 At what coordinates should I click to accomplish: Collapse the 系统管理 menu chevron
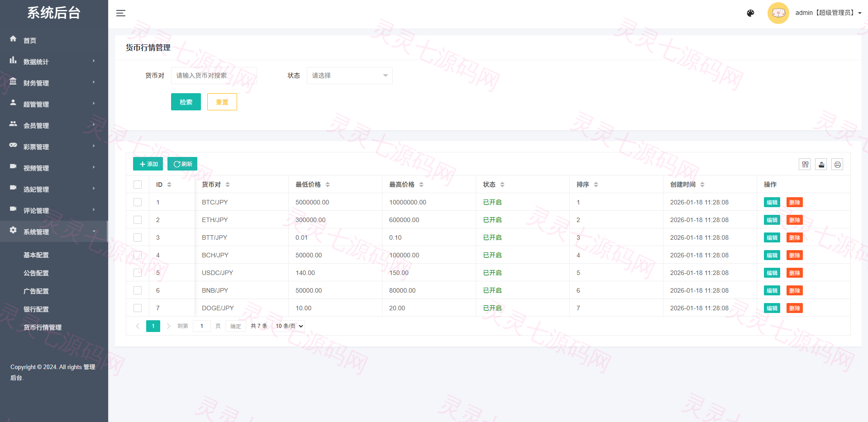click(x=94, y=231)
